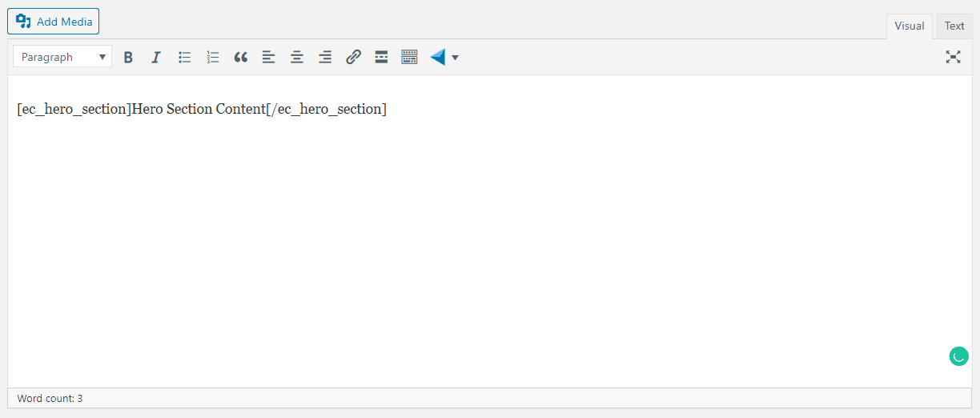Click the green Grammarly indicator icon
This screenshot has width=980, height=418.
pyautogui.click(x=958, y=356)
